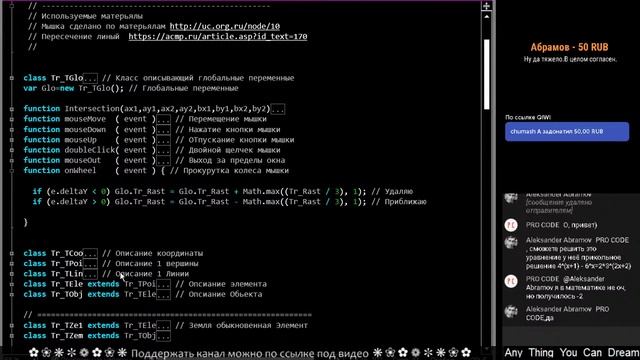This screenshot has width=640, height=360.
Task: Expand the fold beside class Tr_TLin
Action: click(x=12, y=274)
